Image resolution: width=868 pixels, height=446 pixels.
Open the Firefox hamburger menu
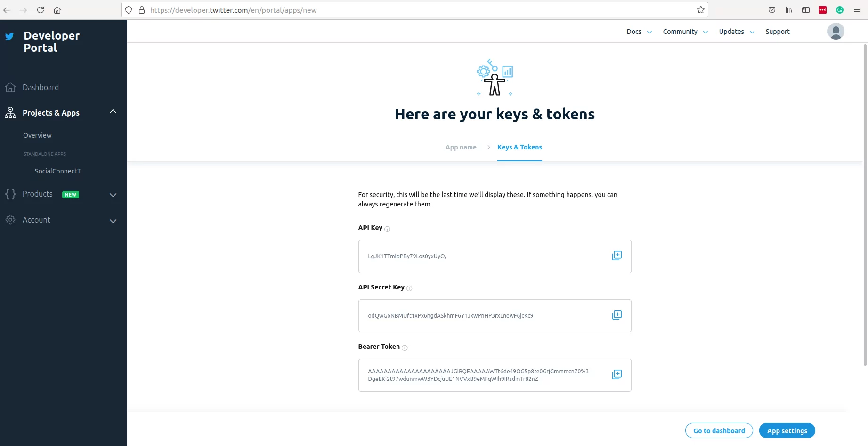click(x=857, y=10)
